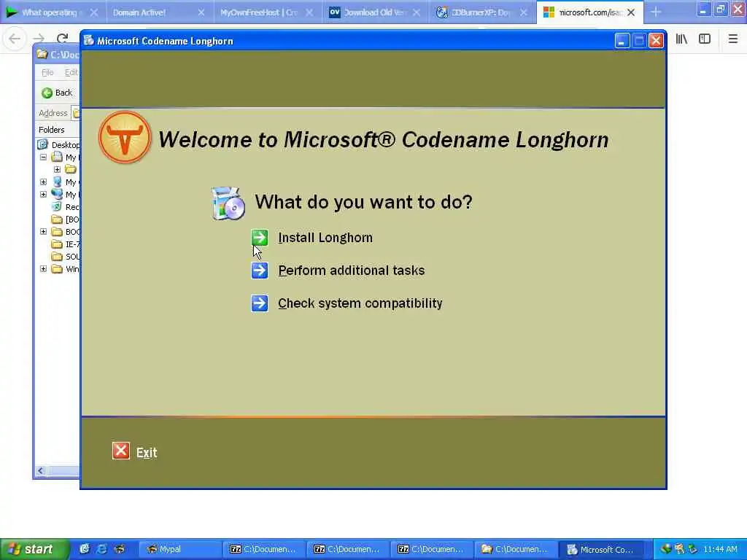This screenshot has width=747, height=560.
Task: Open the browser library icon
Action: click(x=681, y=39)
